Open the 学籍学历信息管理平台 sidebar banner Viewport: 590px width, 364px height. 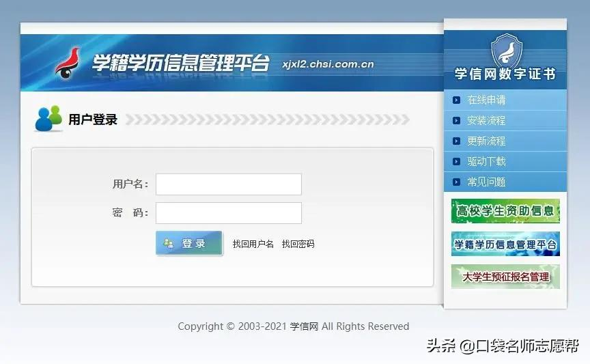point(505,244)
